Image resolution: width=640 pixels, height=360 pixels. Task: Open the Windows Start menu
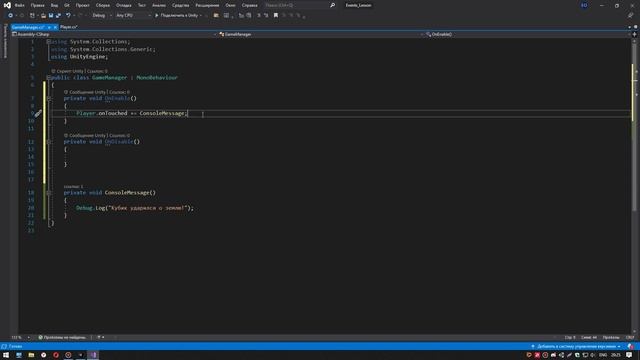coord(6,355)
